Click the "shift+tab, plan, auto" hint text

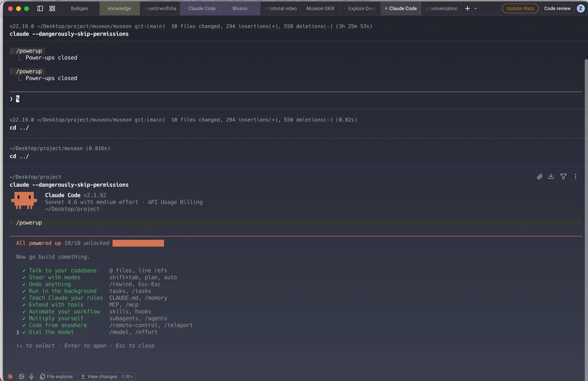coord(143,278)
